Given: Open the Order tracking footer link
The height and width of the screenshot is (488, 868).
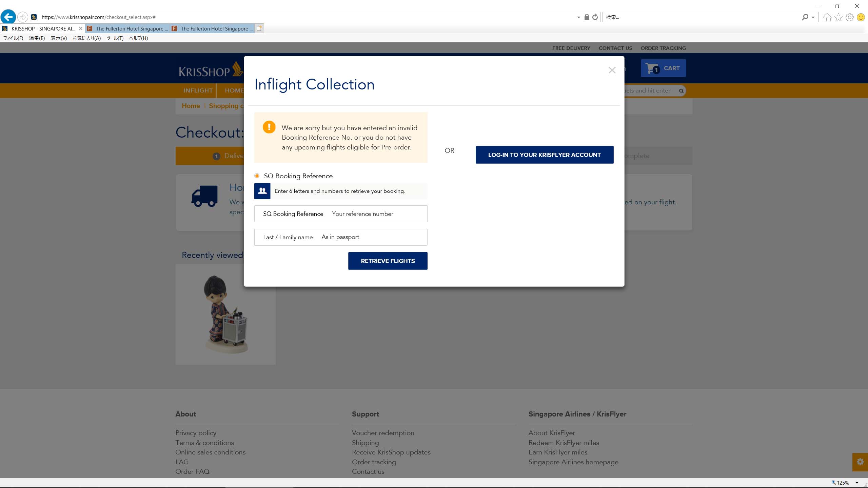Looking at the screenshot, I should tap(374, 462).
